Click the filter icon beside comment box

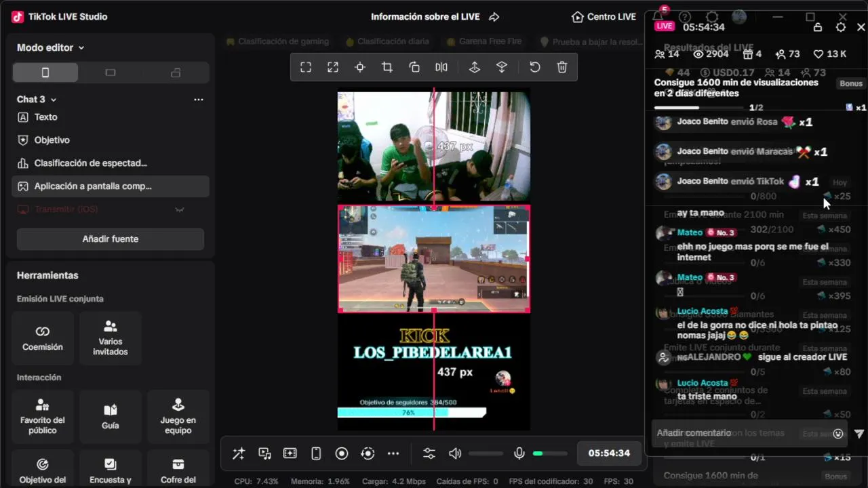click(859, 433)
